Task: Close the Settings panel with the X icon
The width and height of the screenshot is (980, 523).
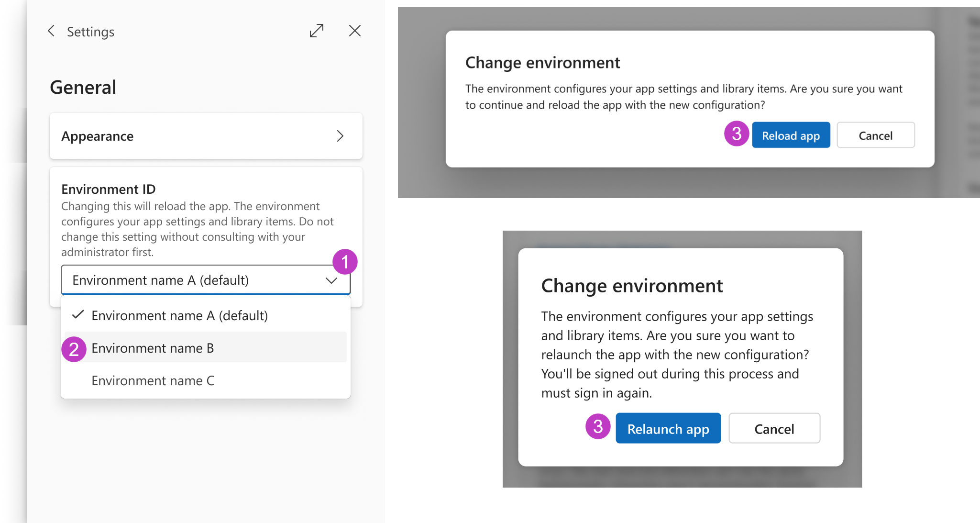Action: (x=354, y=31)
